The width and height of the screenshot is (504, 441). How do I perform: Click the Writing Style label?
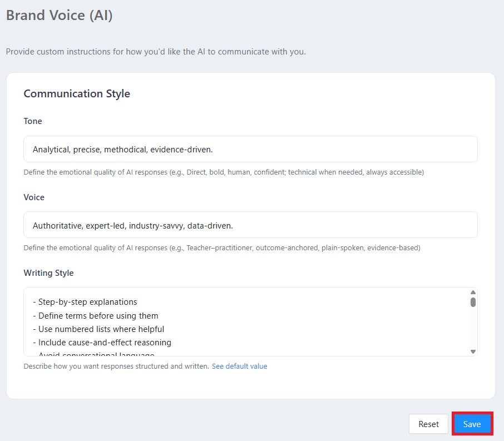48,273
